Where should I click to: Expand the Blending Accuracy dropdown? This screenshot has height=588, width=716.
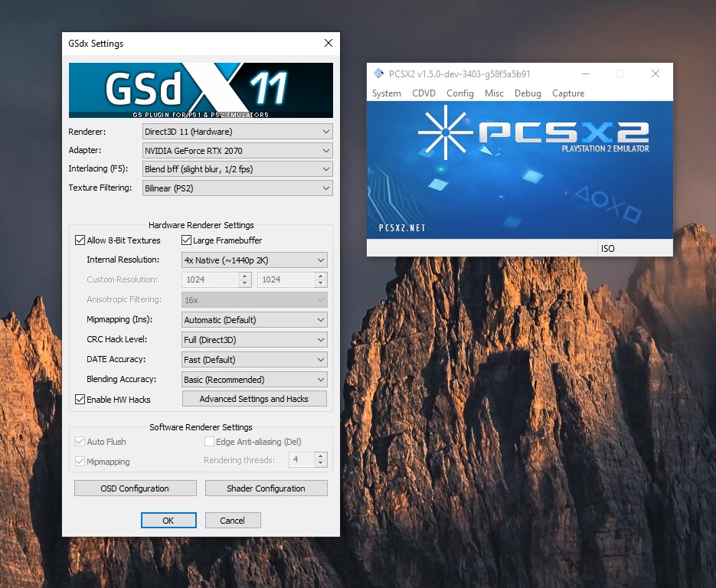tap(254, 380)
